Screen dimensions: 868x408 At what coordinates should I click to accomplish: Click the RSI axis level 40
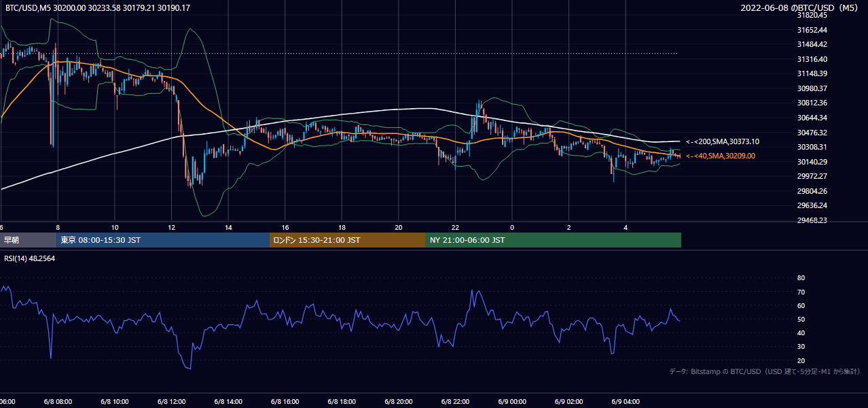click(x=801, y=333)
